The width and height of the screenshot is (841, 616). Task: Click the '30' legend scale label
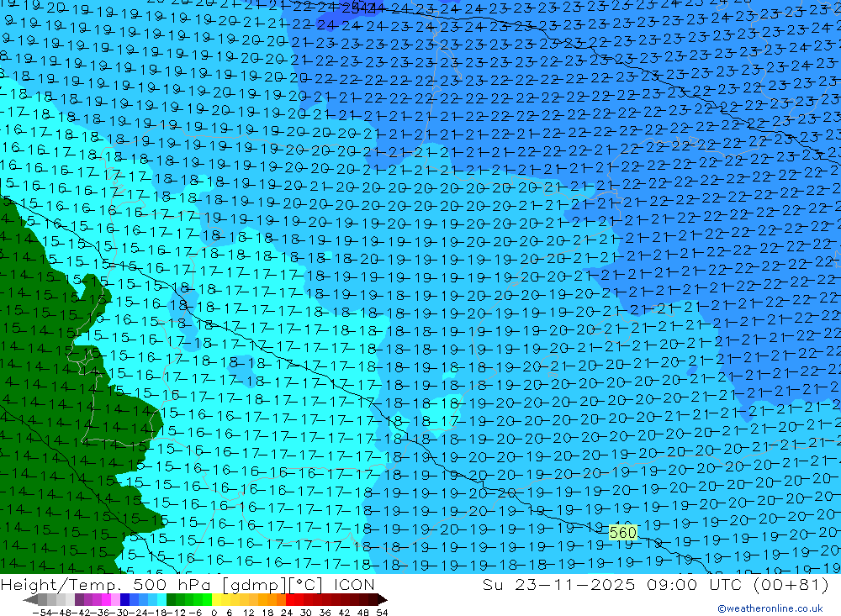pos(306,613)
